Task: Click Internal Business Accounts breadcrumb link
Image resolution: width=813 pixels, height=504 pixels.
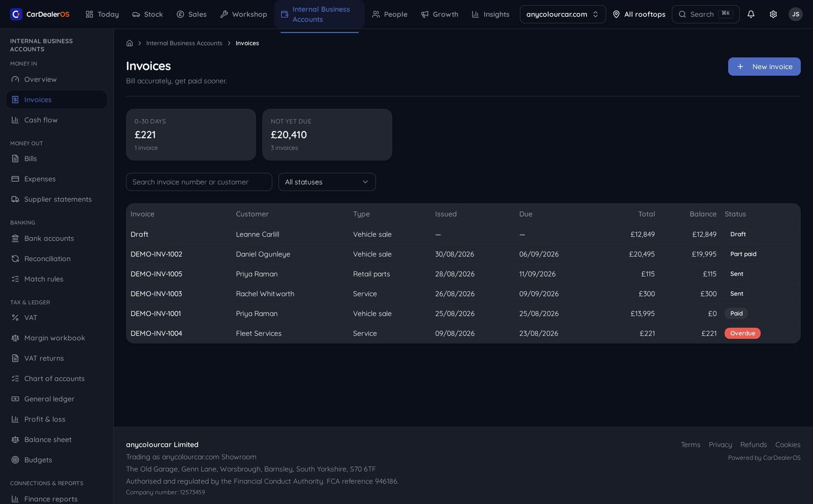Action: (184, 43)
